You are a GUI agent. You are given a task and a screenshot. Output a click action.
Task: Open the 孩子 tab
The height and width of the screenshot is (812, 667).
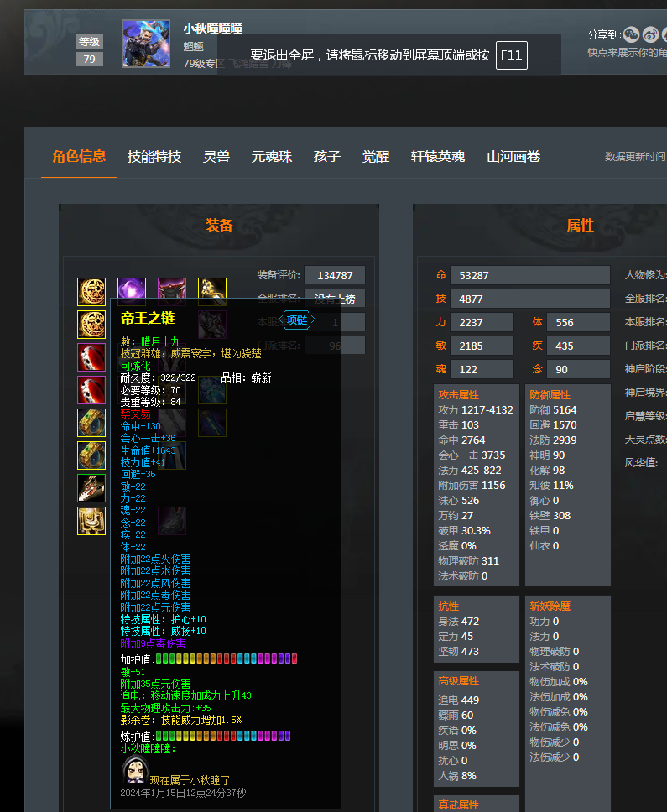click(x=326, y=156)
